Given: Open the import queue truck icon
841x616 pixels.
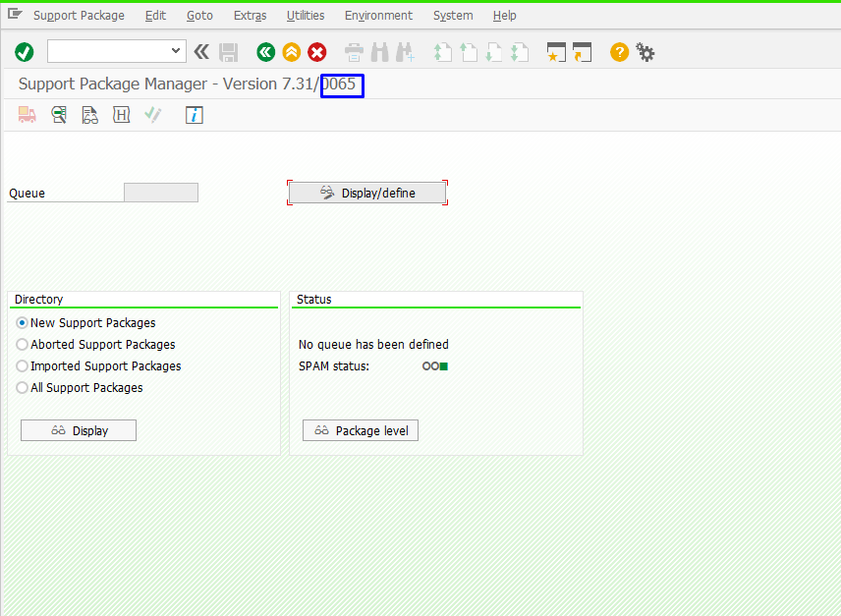Looking at the screenshot, I should pos(27,114).
